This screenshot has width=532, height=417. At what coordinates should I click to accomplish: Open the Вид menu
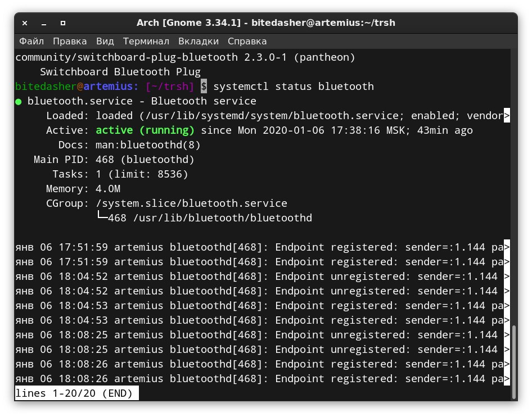(x=105, y=42)
